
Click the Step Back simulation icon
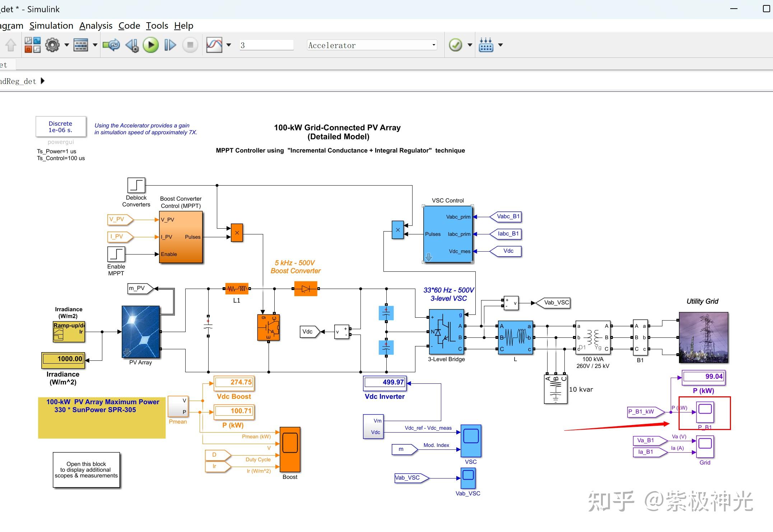(x=132, y=45)
